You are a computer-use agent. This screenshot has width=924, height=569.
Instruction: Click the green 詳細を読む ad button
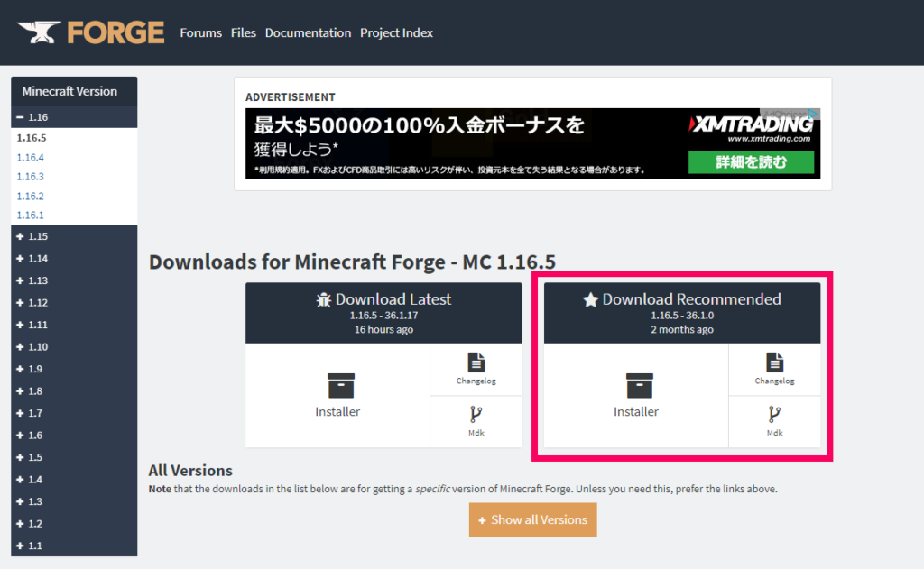pos(752,162)
